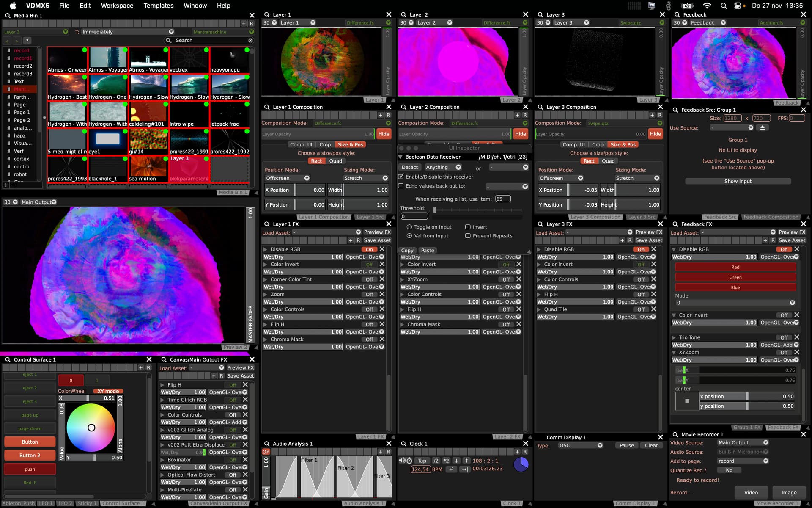Click the Clock nudge-down arrow
This screenshot has height=508, width=812.
pos(456,461)
